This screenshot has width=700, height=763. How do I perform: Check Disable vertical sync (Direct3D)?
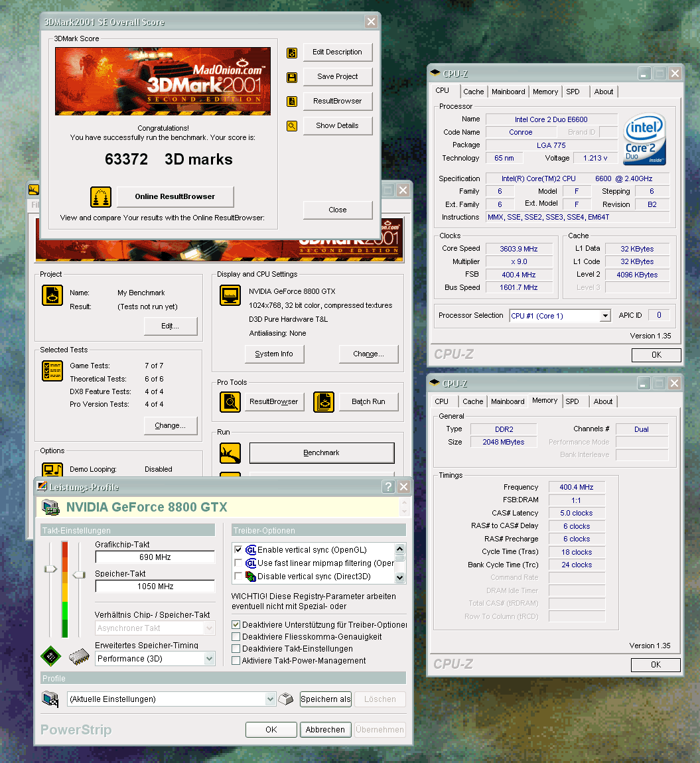coord(238,576)
